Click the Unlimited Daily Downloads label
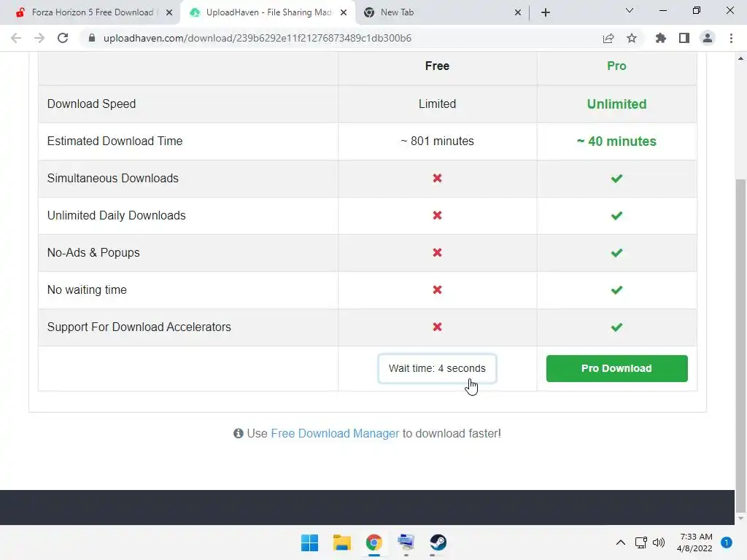This screenshot has width=747, height=560. 116,215
